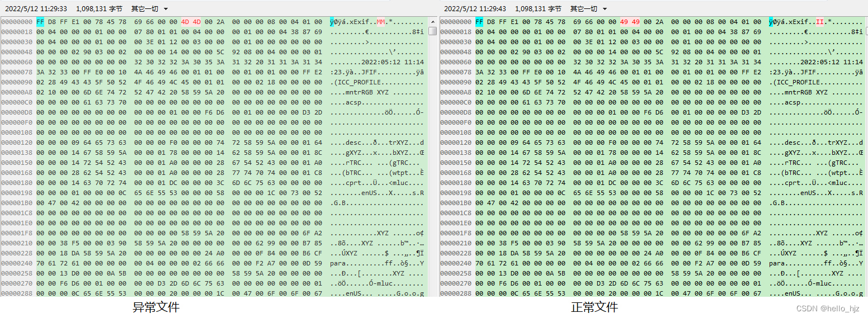Click offset 00000120 in the right pane
The image size is (868, 318).
[x=456, y=143]
